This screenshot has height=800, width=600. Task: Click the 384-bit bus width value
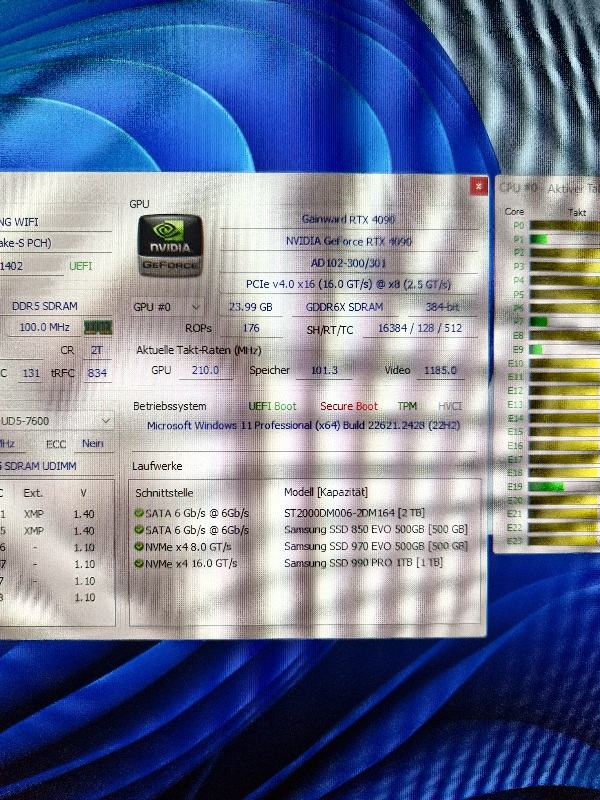pos(442,307)
